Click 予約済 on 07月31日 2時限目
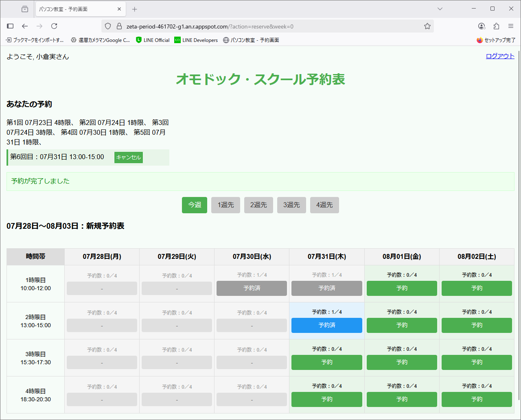Image resolution: width=521 pixels, height=420 pixels. [326, 325]
